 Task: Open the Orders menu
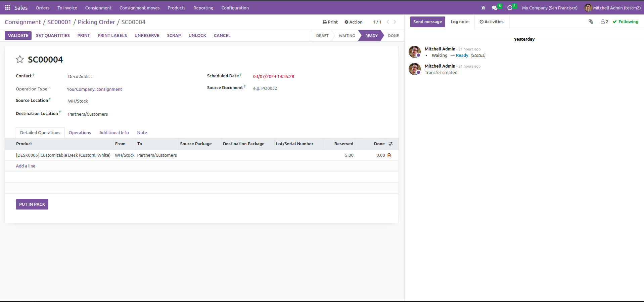coord(42,8)
